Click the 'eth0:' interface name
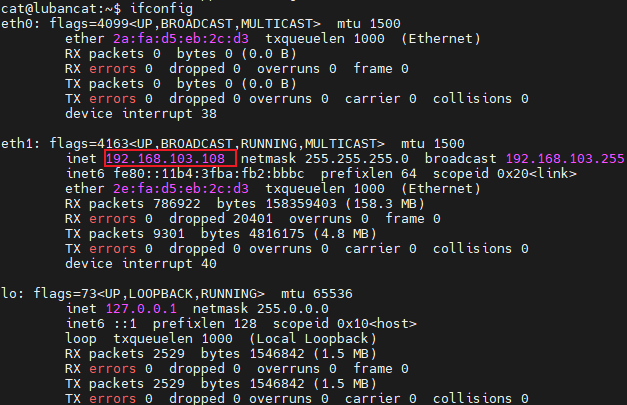The height and width of the screenshot is (405, 627). [21, 24]
